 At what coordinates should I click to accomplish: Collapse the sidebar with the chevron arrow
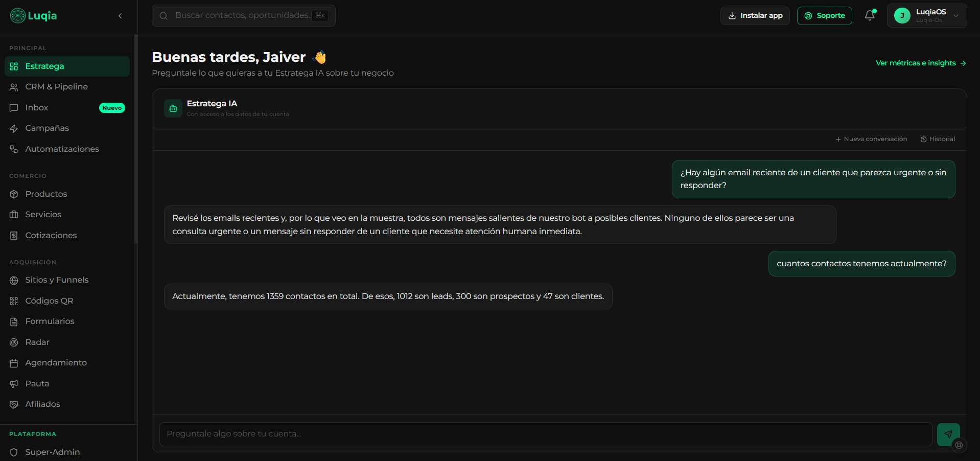tap(120, 16)
